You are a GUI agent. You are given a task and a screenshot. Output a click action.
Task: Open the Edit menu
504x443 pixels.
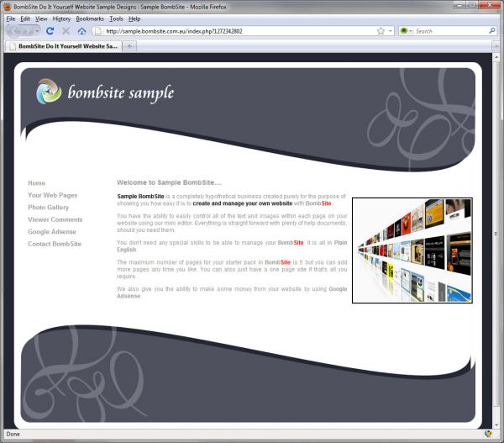click(25, 18)
